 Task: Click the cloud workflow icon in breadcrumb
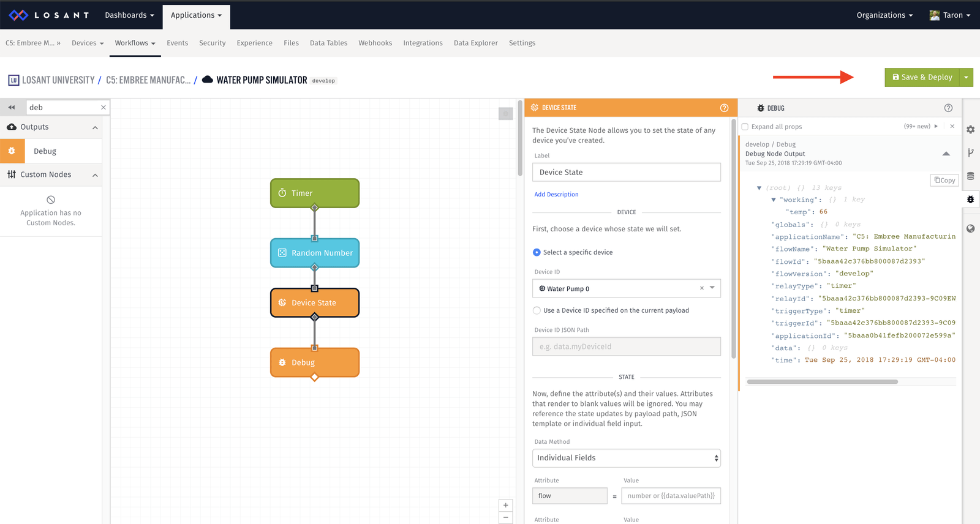(x=208, y=80)
